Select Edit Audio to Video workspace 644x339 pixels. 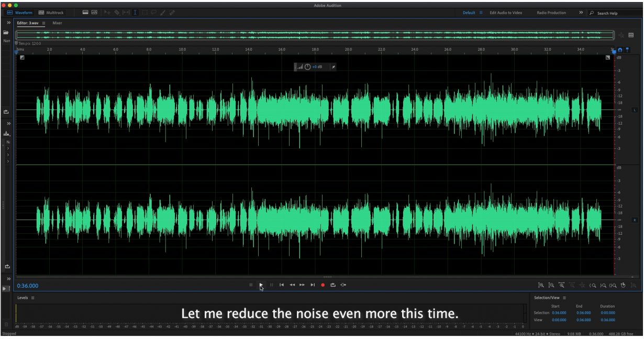(506, 13)
